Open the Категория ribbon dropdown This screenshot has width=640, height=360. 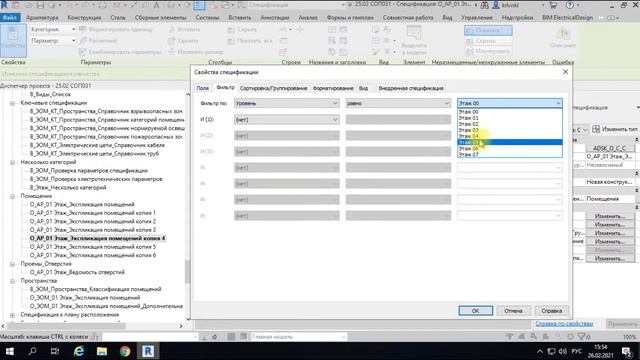pos(53,29)
